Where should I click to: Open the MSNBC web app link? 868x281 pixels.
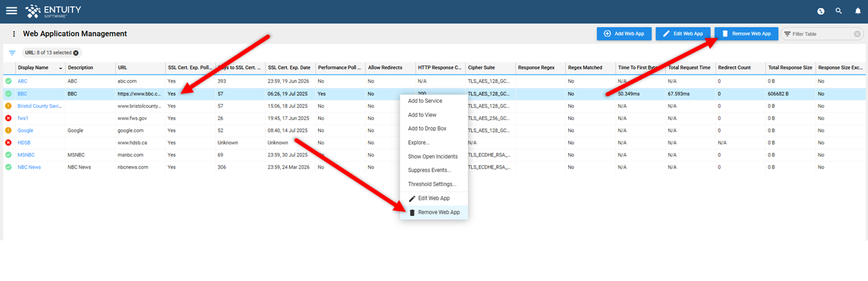tap(26, 155)
